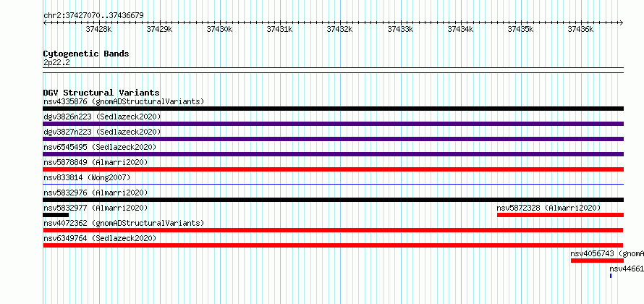Click the red bar under nsv5878849

tap(334, 169)
